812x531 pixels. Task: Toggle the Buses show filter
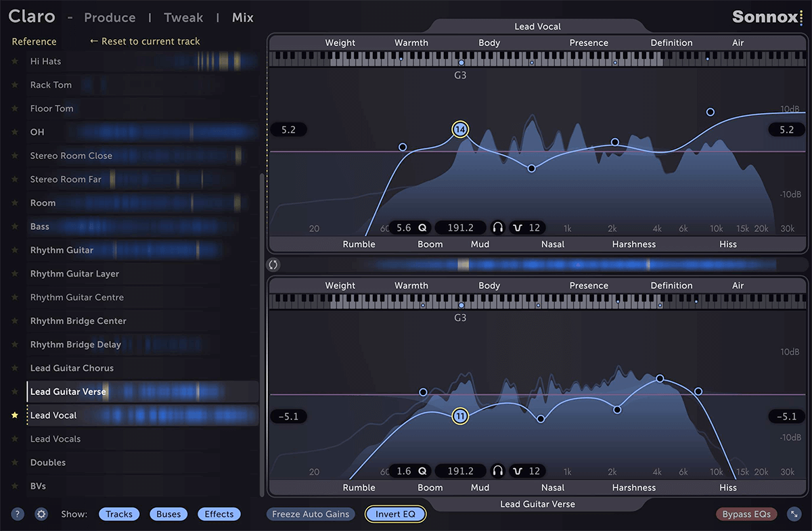tap(168, 514)
